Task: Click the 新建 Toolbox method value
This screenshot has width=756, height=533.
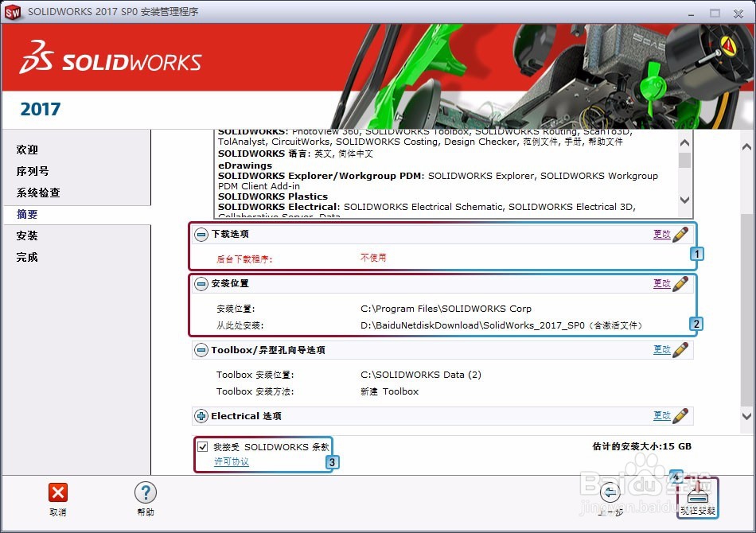Action: tap(390, 391)
